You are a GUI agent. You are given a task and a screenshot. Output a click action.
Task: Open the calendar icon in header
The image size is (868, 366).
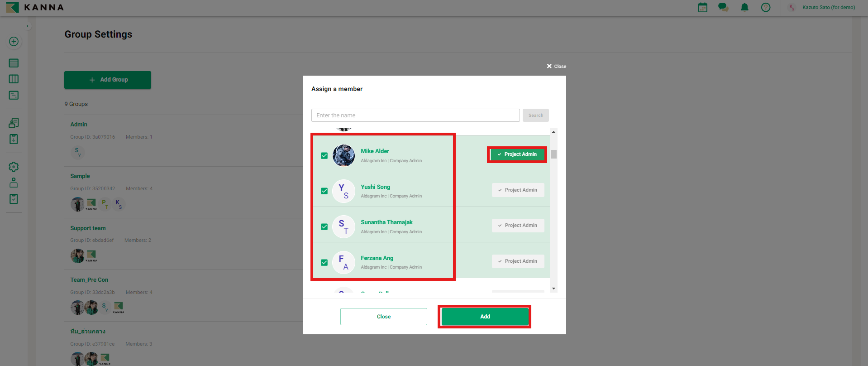[x=702, y=8]
